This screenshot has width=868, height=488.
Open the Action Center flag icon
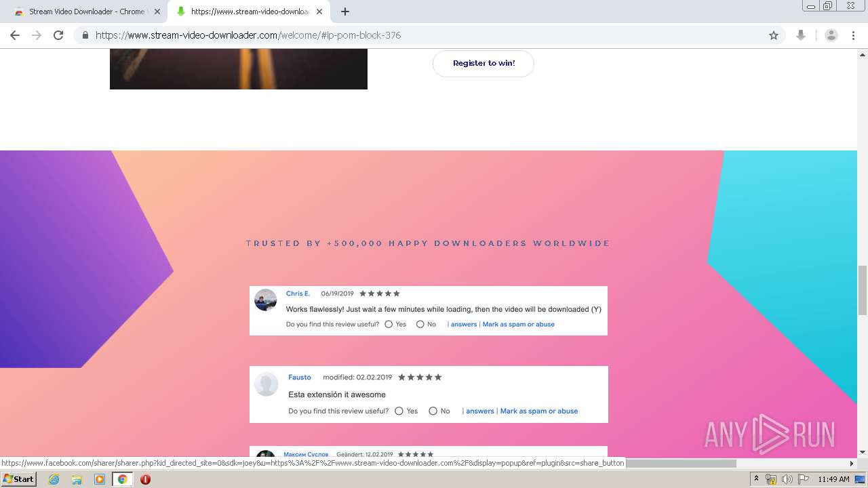[804, 479]
